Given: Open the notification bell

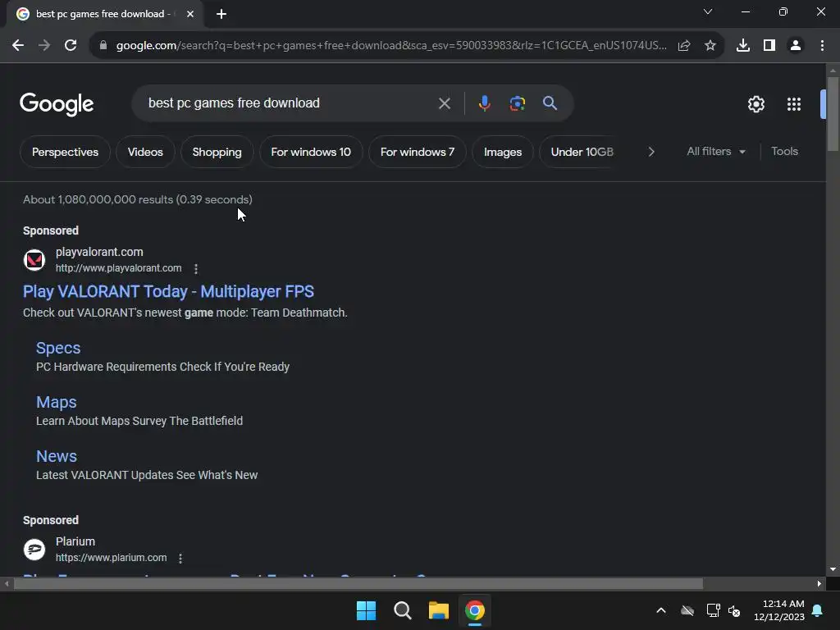Looking at the screenshot, I should (x=818, y=610).
